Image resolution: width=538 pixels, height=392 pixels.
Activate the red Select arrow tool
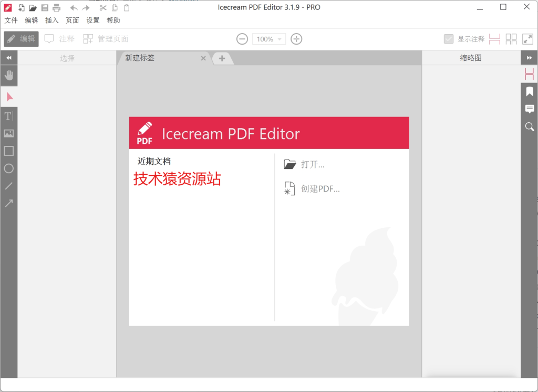[x=9, y=97]
